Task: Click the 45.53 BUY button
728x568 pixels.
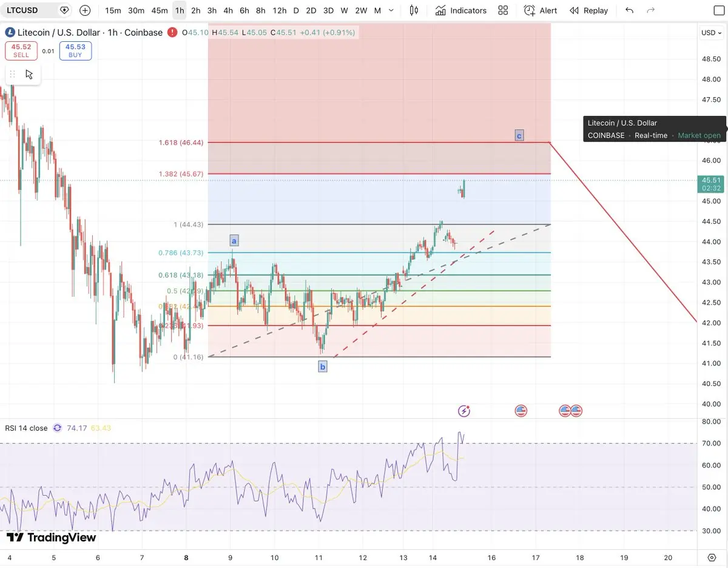Action: (x=75, y=51)
